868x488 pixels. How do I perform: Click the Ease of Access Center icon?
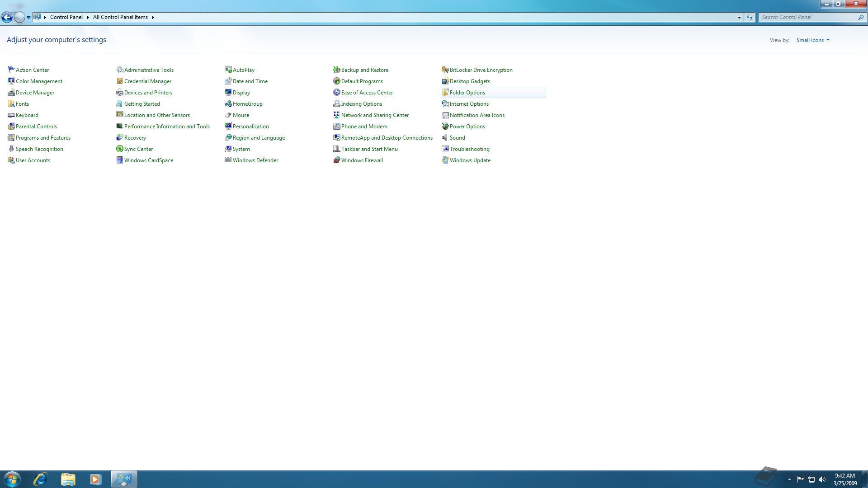coord(337,92)
